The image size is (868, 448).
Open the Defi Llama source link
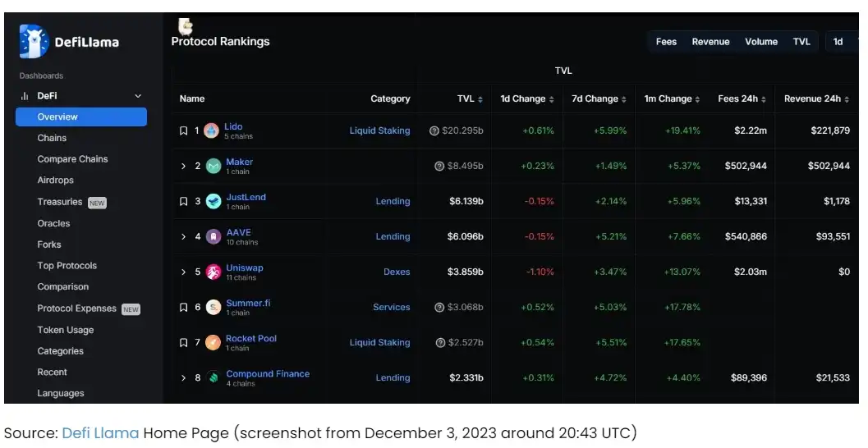[100, 433]
